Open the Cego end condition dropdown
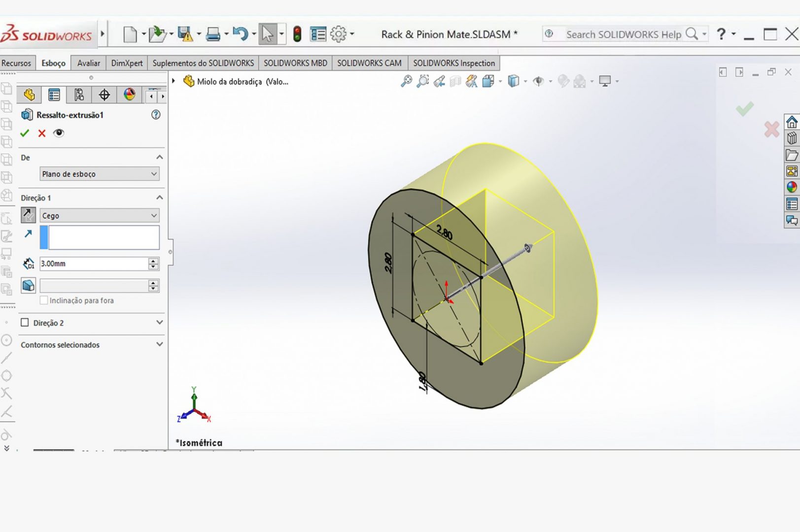 tap(99, 215)
